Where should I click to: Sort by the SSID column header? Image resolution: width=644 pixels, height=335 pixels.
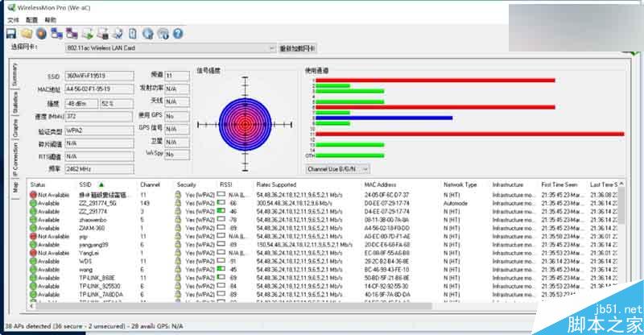tap(85, 184)
